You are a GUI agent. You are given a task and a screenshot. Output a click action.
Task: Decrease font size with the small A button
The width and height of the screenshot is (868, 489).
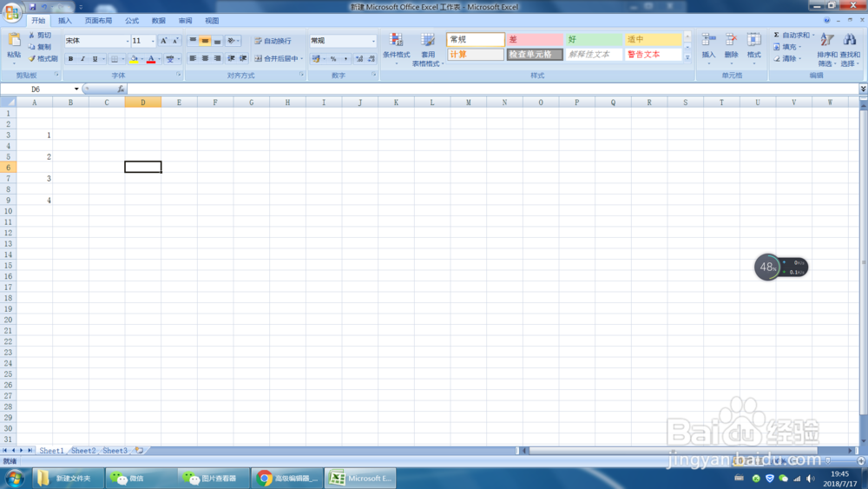coord(175,41)
